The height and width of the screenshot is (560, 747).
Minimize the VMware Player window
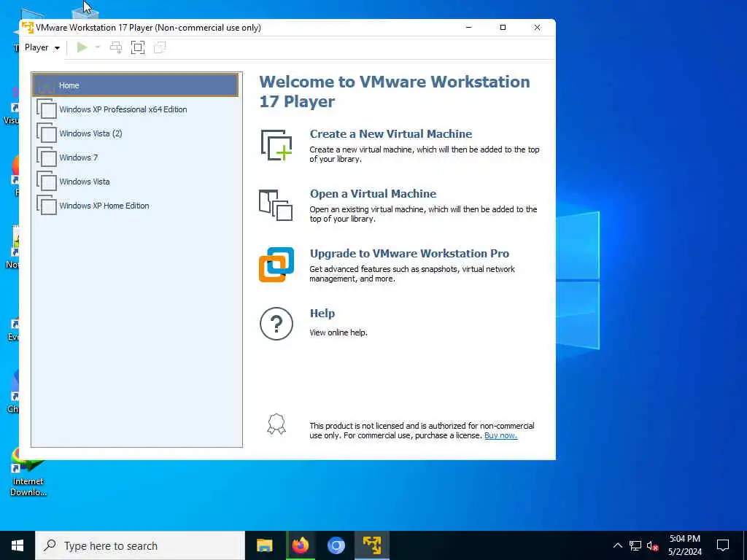tap(469, 28)
